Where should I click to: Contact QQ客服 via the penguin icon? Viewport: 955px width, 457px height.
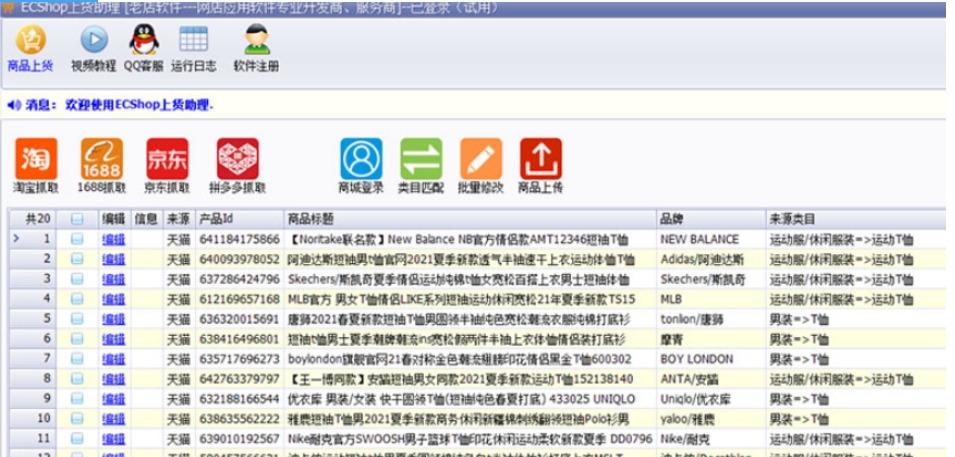coord(144,49)
